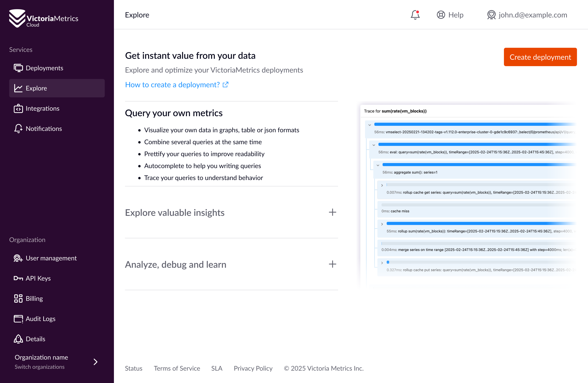The width and height of the screenshot is (588, 383).
Task: Click the Integrations code icon
Action: 18,108
